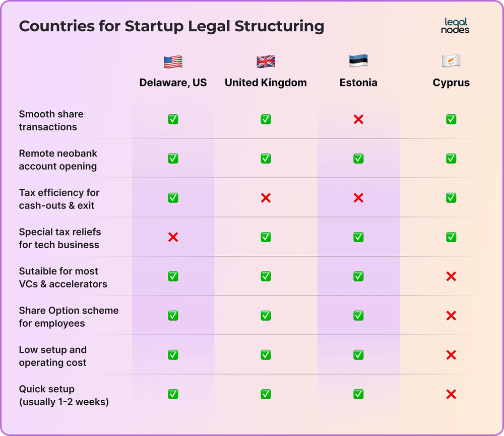Click the legal nodes logo
This screenshot has height=436, width=504.
pyautogui.click(x=455, y=26)
